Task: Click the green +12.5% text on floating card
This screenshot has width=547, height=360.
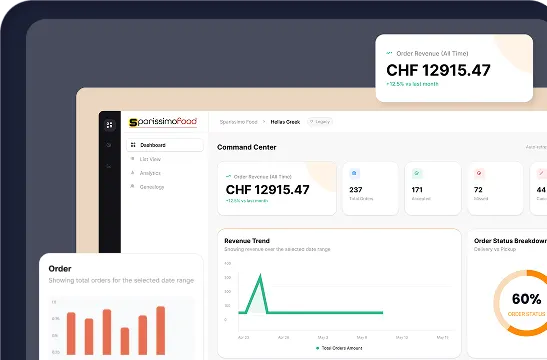Action: [412, 84]
